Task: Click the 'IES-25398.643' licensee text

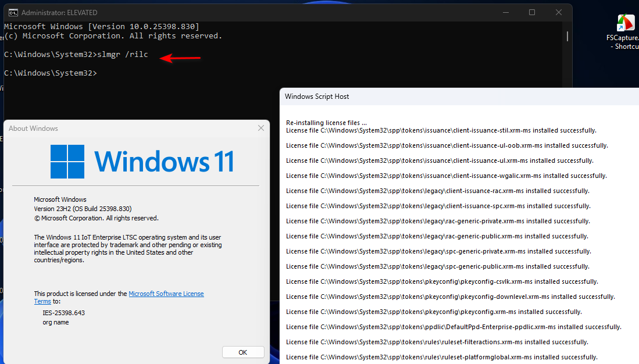Action: [x=63, y=313]
